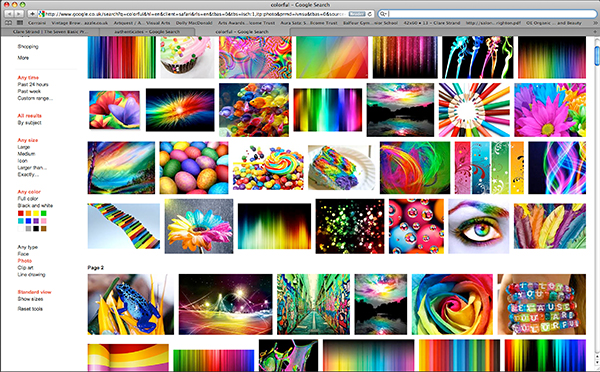Choose the red color filter swatch
600x372 pixels.
click(x=21, y=213)
